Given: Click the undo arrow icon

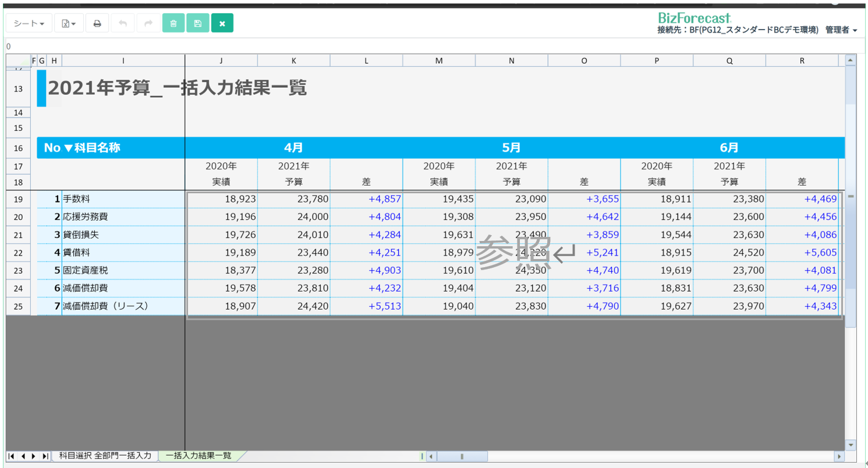Looking at the screenshot, I should coord(122,23).
